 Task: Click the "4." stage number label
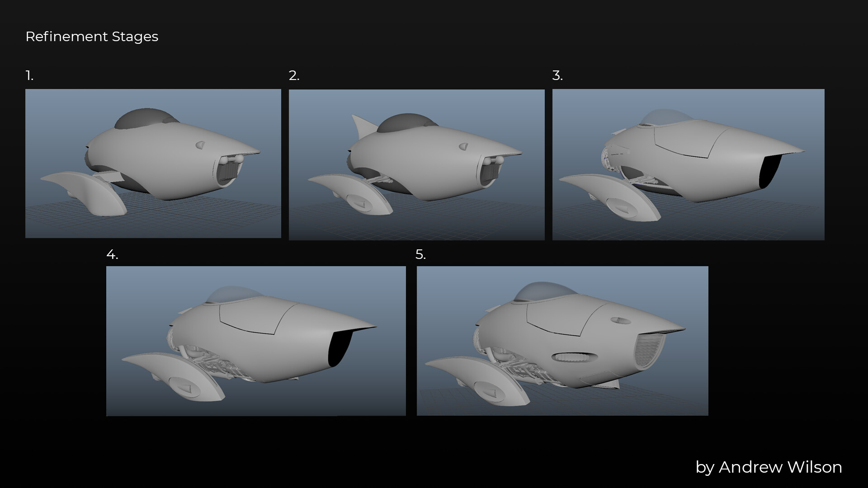[x=112, y=255]
